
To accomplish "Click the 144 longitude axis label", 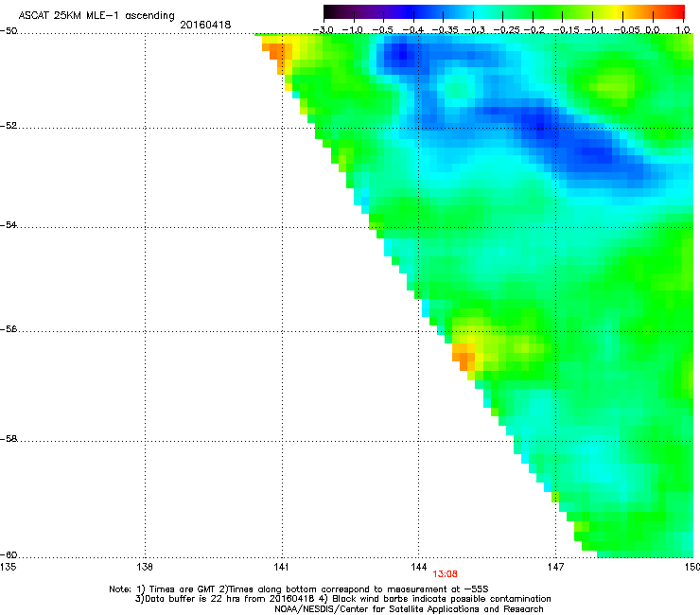I will [x=419, y=567].
